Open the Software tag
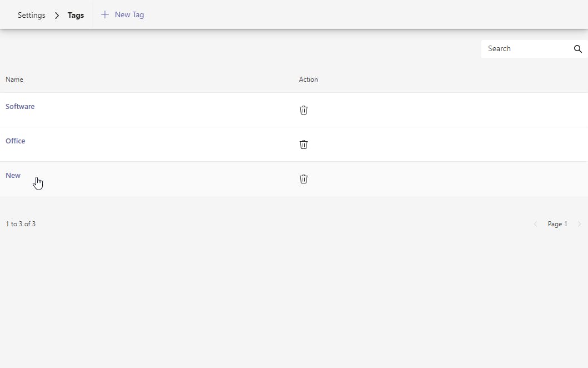Viewport: 588px width, 368px height. 20,106
